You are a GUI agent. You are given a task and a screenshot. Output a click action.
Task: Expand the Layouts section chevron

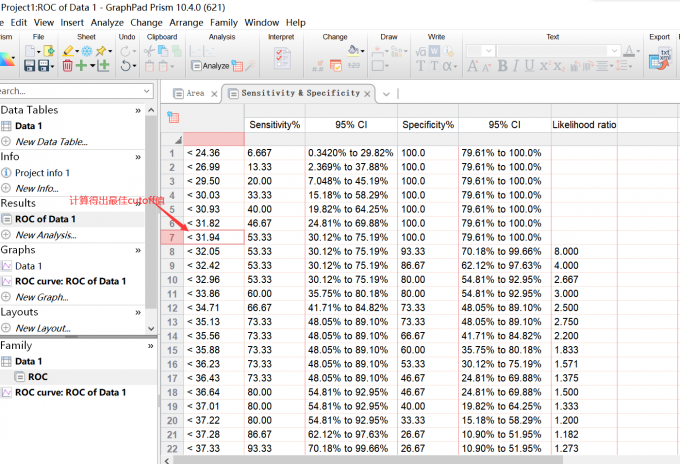point(138,312)
